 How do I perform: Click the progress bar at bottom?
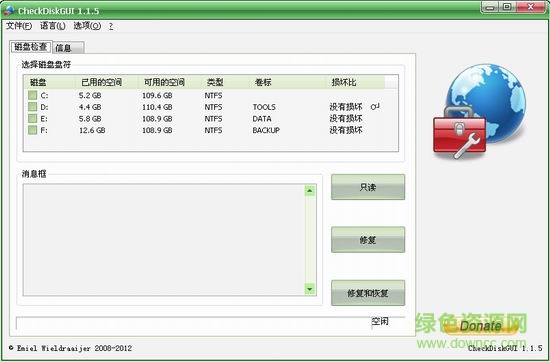coord(194,323)
